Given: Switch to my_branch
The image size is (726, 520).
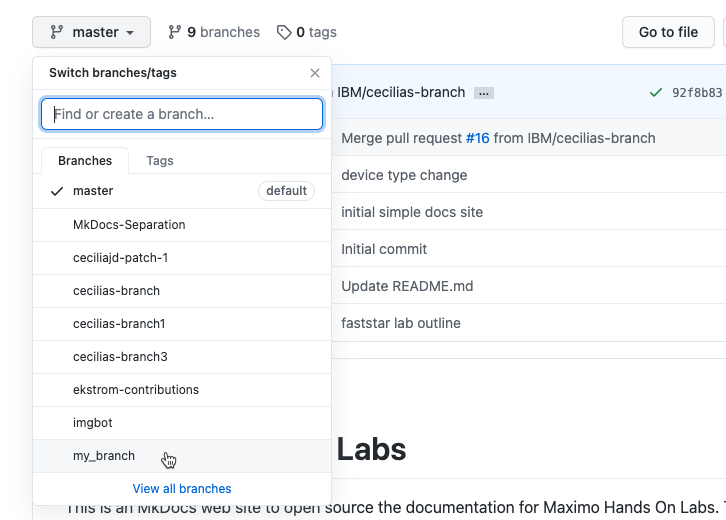Looking at the screenshot, I should pos(182,456).
